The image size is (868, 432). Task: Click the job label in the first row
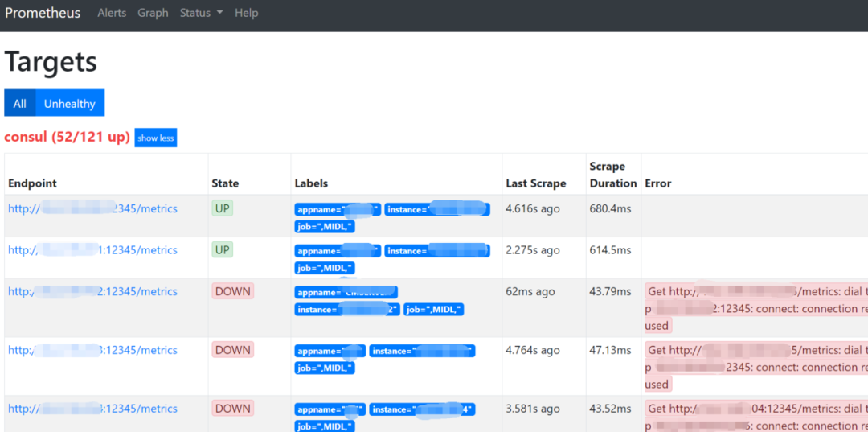325,226
